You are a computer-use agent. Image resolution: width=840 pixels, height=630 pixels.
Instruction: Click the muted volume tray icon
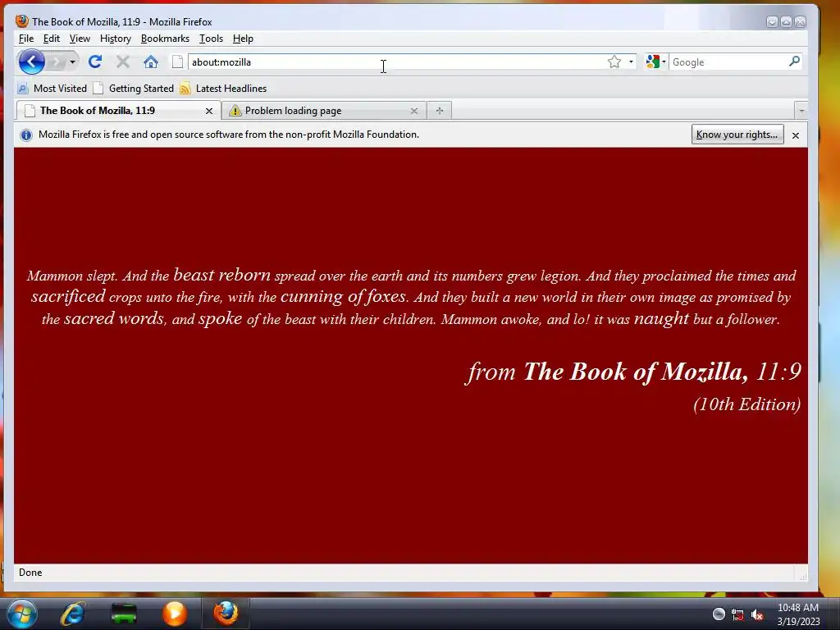(757, 615)
